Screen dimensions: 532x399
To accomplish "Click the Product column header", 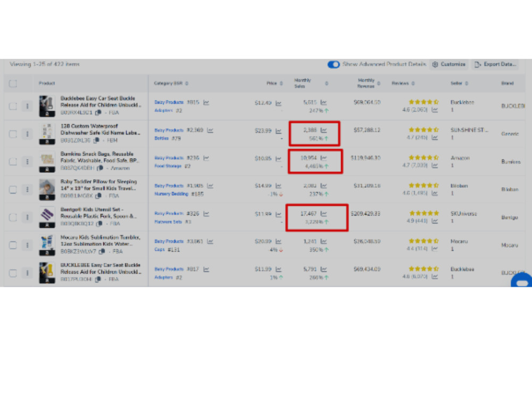I will 46,84.
